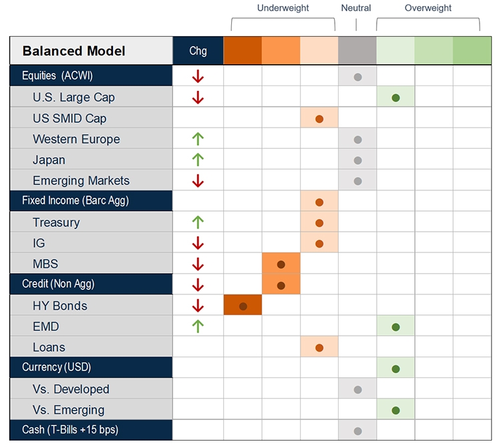
Task: Click the red down arrow for Emerging Markets
Action: click(x=198, y=180)
